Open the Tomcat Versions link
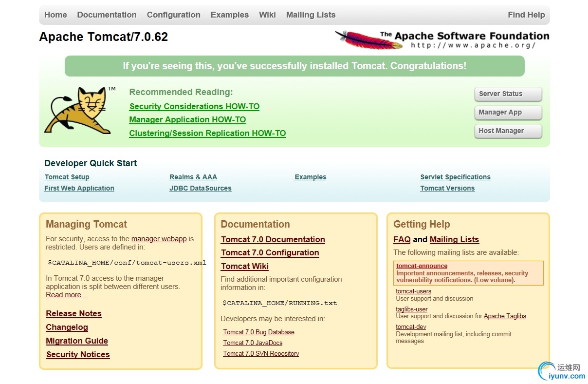This screenshot has height=384, width=588. coord(447,188)
